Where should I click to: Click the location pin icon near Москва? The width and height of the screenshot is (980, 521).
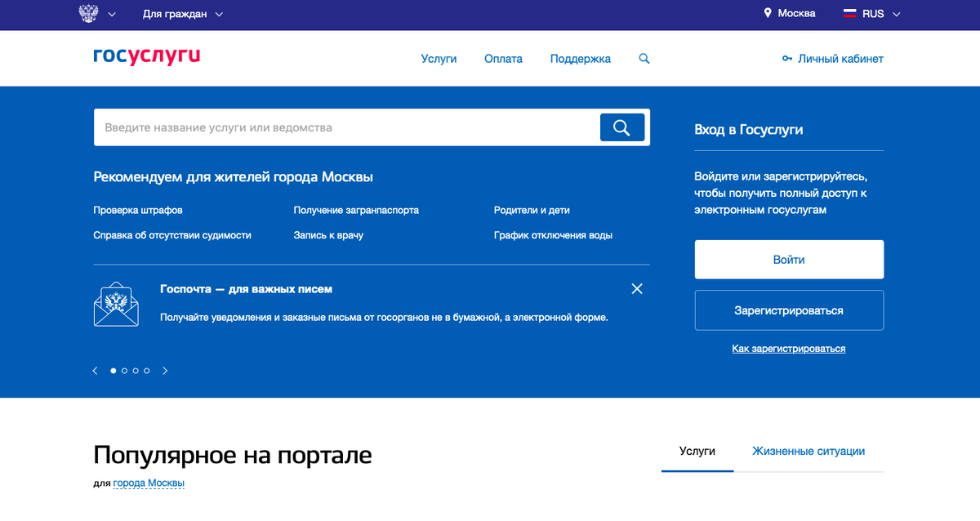768,14
